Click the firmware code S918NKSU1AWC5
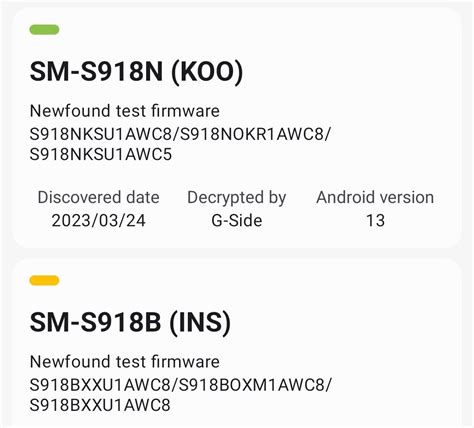The width and height of the screenshot is (474, 428). click(x=101, y=155)
